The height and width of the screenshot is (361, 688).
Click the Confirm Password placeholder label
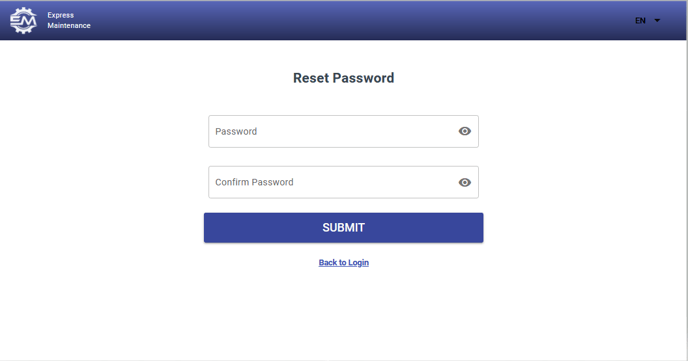point(254,182)
